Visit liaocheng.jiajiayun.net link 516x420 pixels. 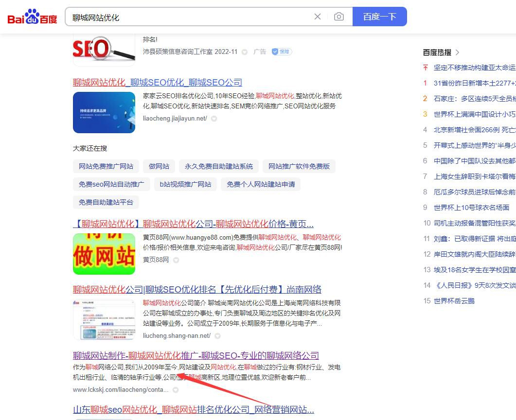[x=175, y=119]
